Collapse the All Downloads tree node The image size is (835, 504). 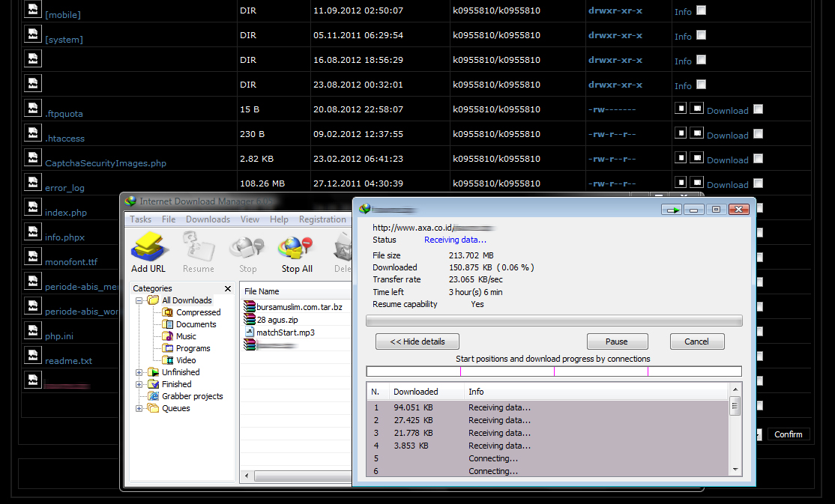tap(139, 301)
